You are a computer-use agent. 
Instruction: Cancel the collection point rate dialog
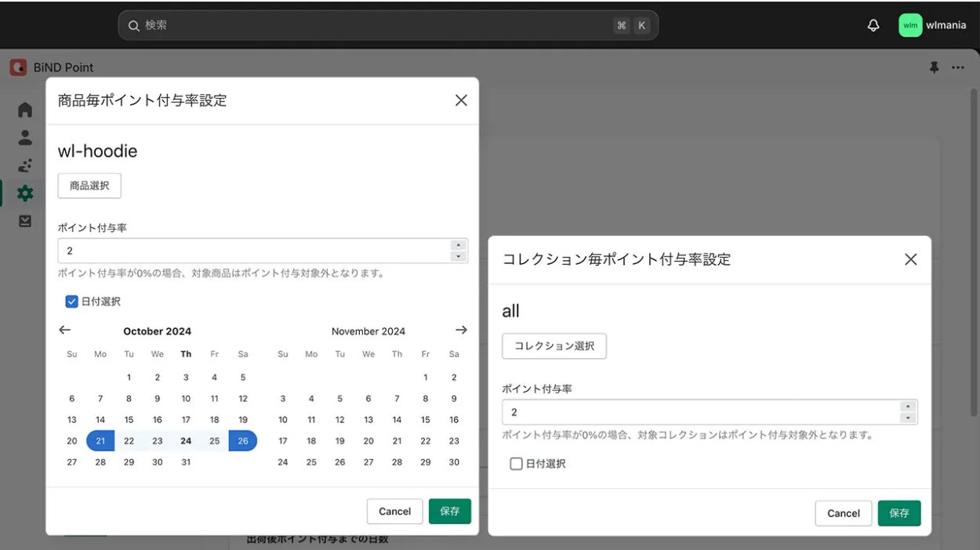(844, 513)
